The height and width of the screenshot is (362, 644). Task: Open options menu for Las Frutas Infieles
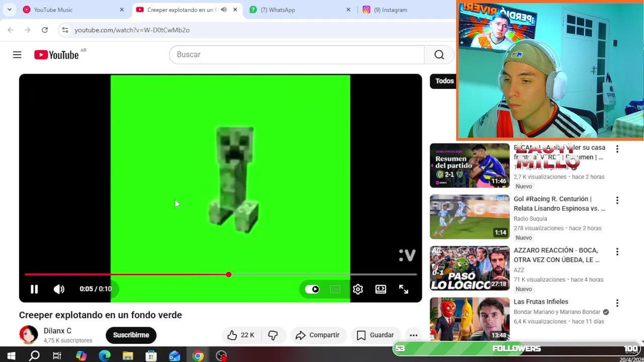(617, 303)
